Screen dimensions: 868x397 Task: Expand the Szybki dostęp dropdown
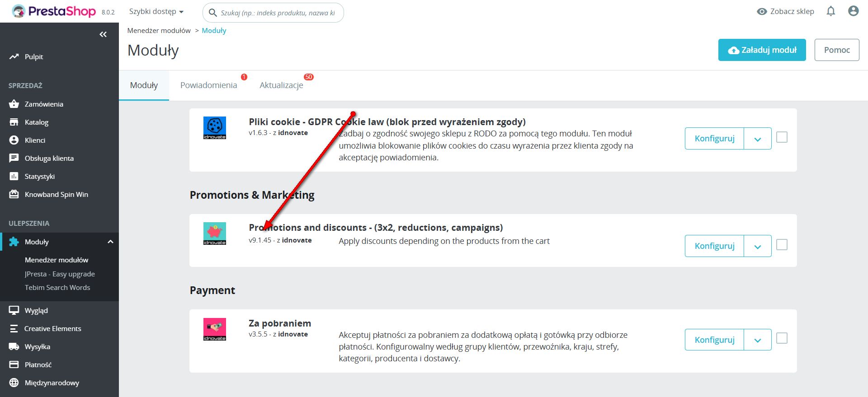(x=156, y=12)
